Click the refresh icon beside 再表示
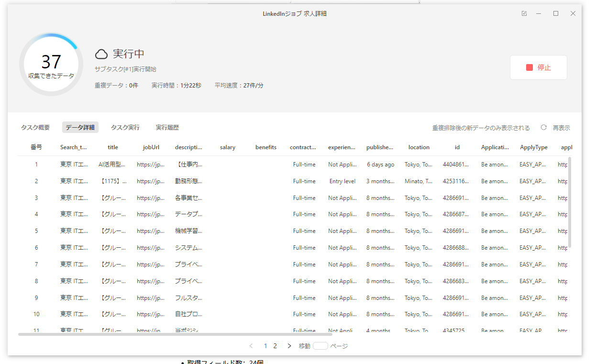Screen dimensions: 596x364 543,127
